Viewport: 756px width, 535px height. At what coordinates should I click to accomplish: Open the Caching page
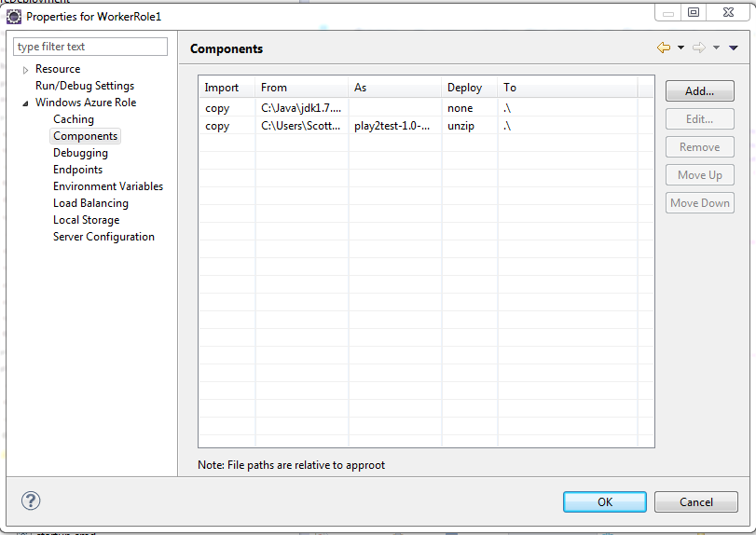pos(74,119)
